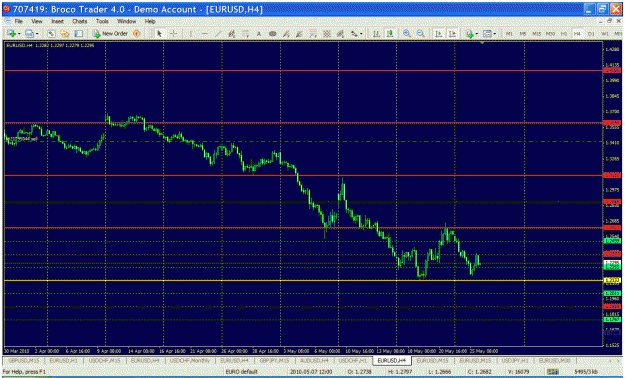Click 'For Help, press F1' status text
Image resolution: width=625 pixels, height=378 pixels.
(x=24, y=372)
